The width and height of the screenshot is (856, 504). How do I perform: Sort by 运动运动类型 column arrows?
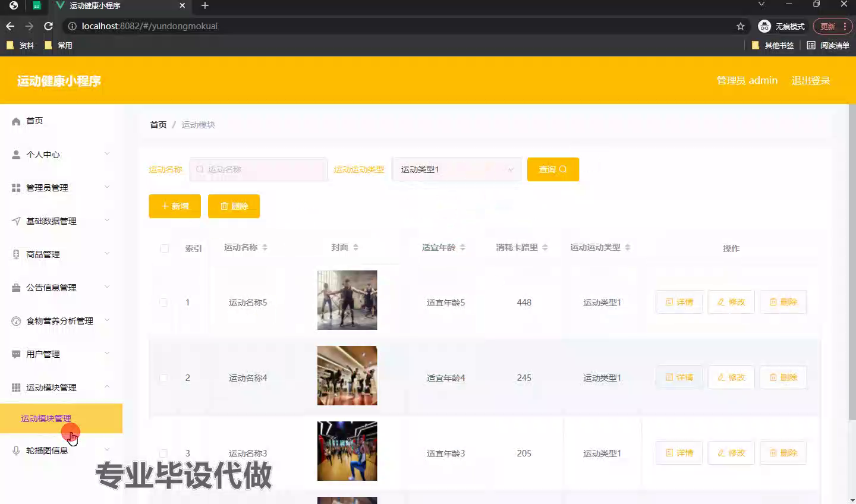coord(628,247)
